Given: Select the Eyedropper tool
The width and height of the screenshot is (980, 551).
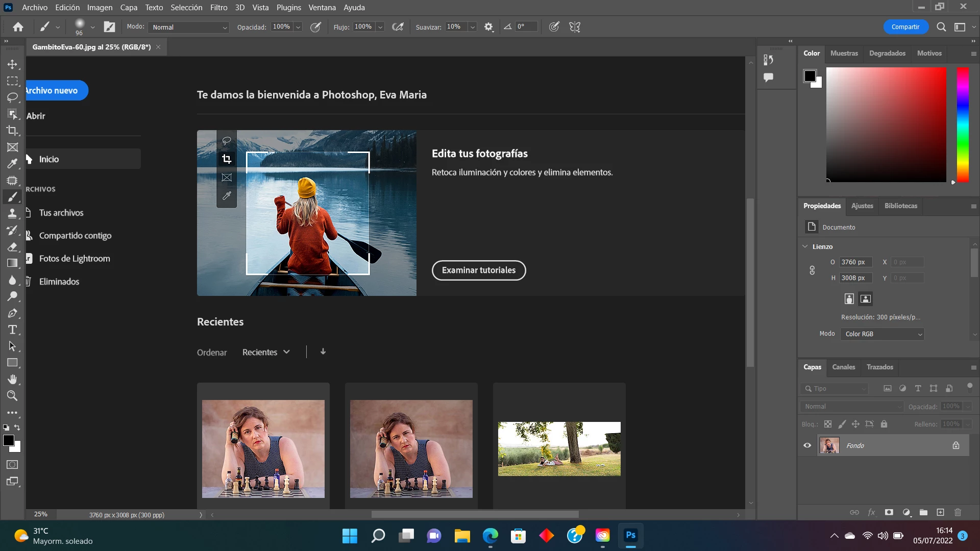Looking at the screenshot, I should [x=12, y=164].
